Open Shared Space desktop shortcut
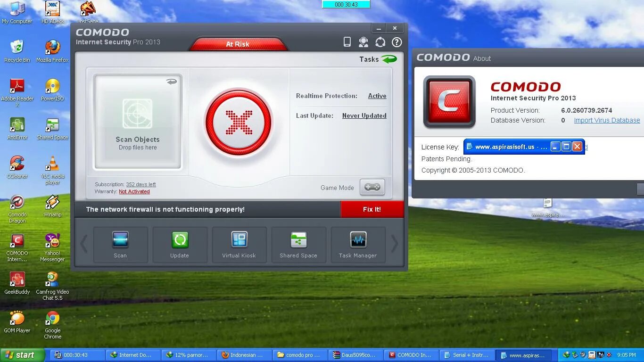The image size is (644, 362). click(52, 129)
